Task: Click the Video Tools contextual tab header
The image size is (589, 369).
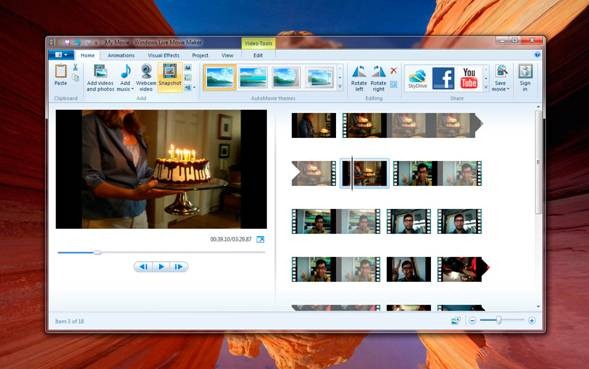Action: pyautogui.click(x=258, y=43)
